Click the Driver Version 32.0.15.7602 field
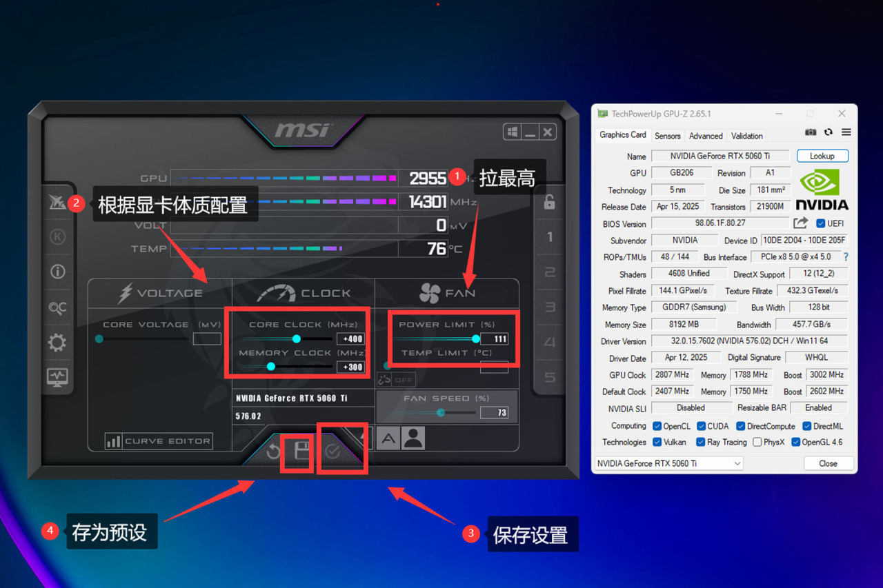883x588 pixels. pyautogui.click(x=750, y=341)
